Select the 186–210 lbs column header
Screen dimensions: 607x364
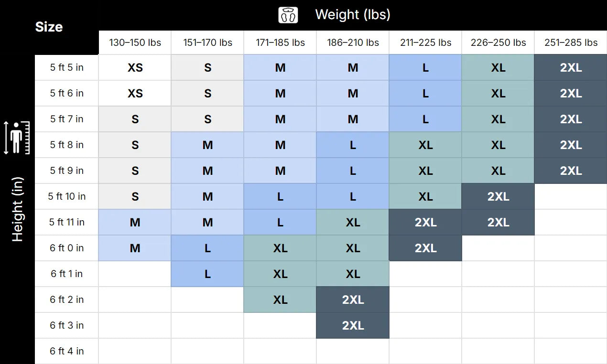353,43
